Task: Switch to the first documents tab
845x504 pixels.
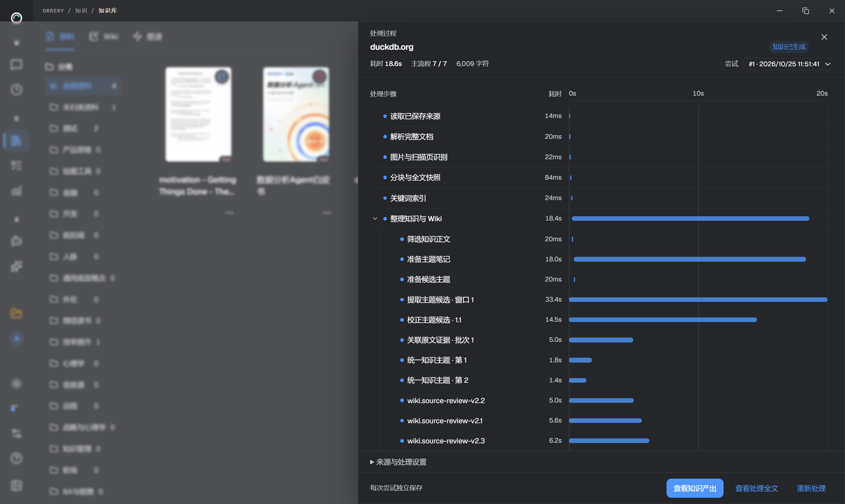Action: pos(60,36)
